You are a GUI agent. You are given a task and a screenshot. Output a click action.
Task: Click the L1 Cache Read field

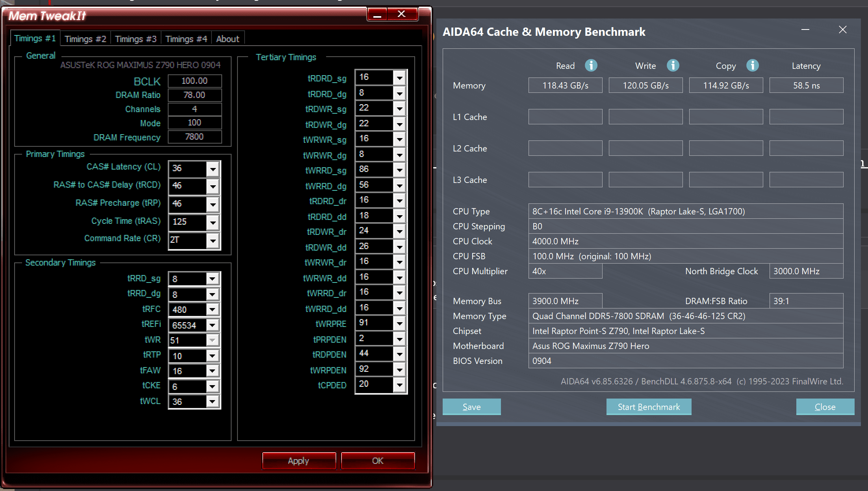[x=565, y=117]
